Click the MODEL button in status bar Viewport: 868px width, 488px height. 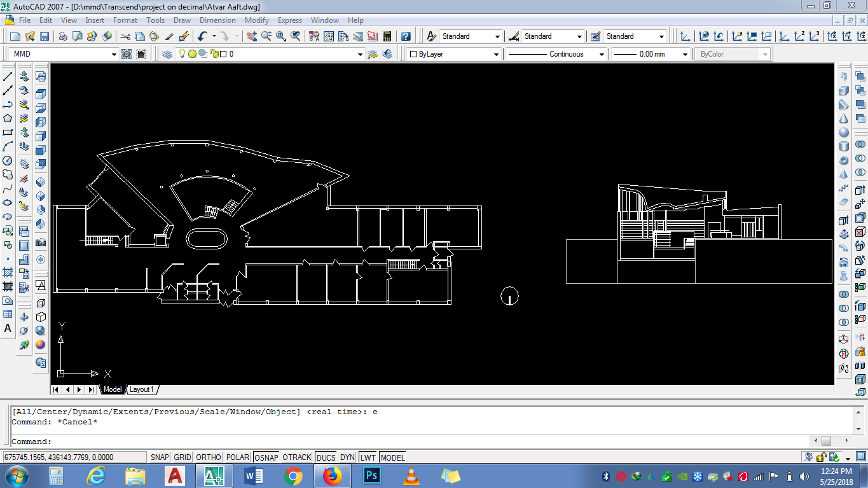pos(392,457)
